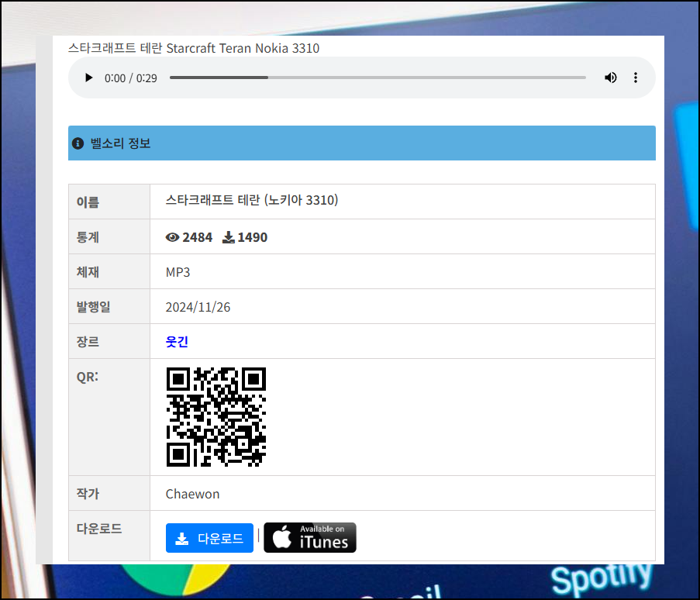Click the 통계 row label

(x=88, y=237)
